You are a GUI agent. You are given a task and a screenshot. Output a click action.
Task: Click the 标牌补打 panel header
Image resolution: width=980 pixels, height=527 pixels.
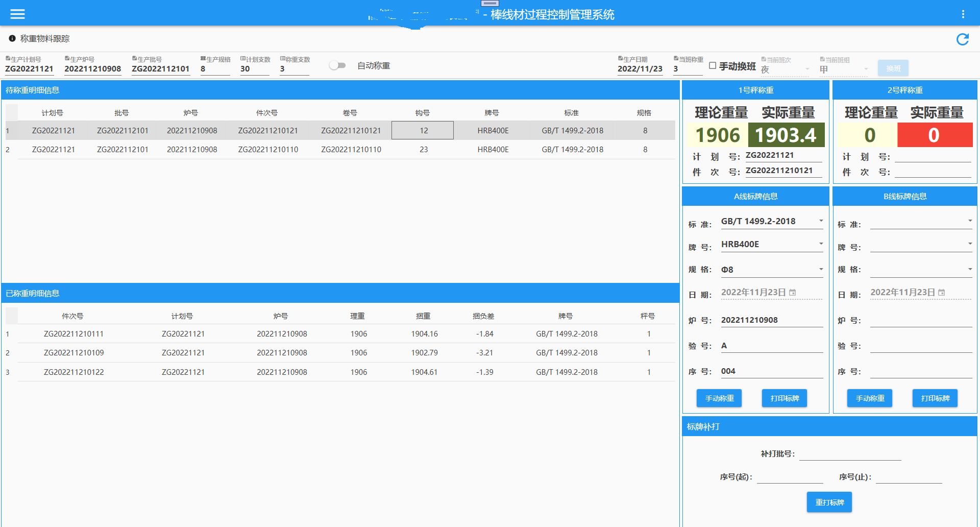(x=829, y=426)
